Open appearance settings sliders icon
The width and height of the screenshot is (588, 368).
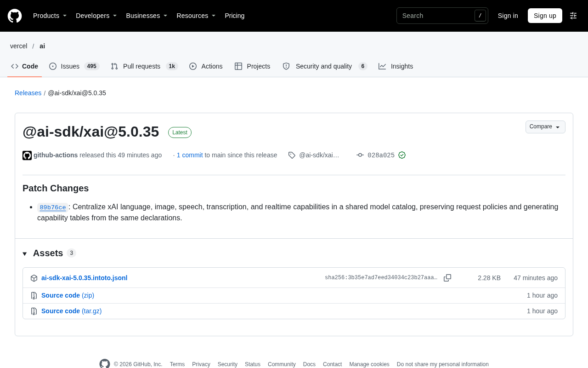coord(573,16)
